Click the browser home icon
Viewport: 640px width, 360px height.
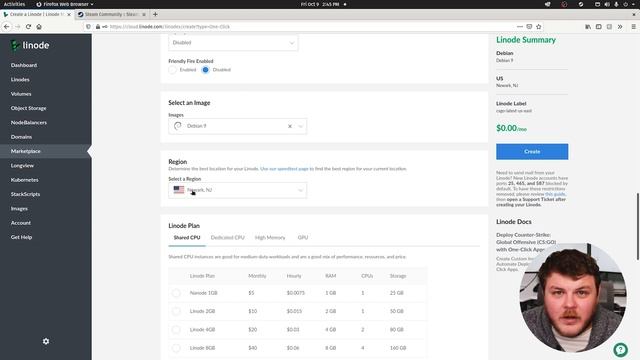39,27
